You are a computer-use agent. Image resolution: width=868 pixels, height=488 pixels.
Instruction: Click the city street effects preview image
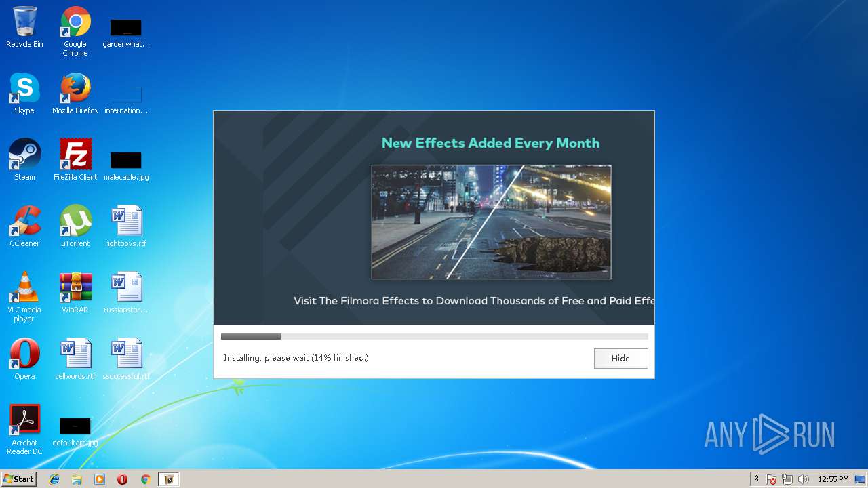click(x=491, y=222)
